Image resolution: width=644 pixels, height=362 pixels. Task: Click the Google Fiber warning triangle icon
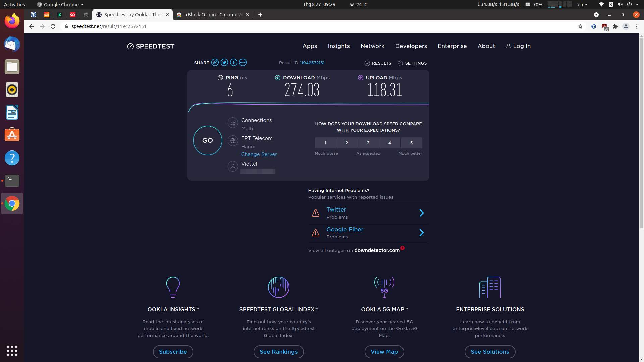click(316, 233)
